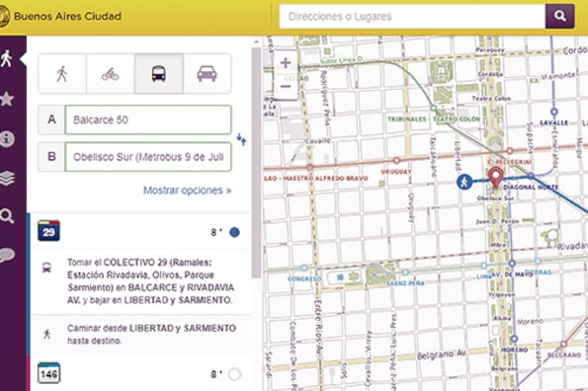Click the Uruguay subway station marker
Image resolution: width=588 pixels, height=391 pixels.
pos(396,161)
